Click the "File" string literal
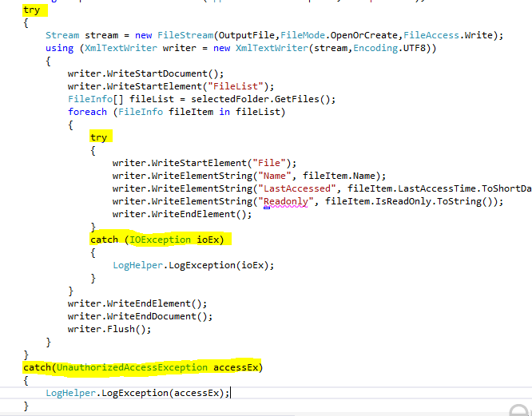The width and height of the screenshot is (532, 416). coord(269,163)
